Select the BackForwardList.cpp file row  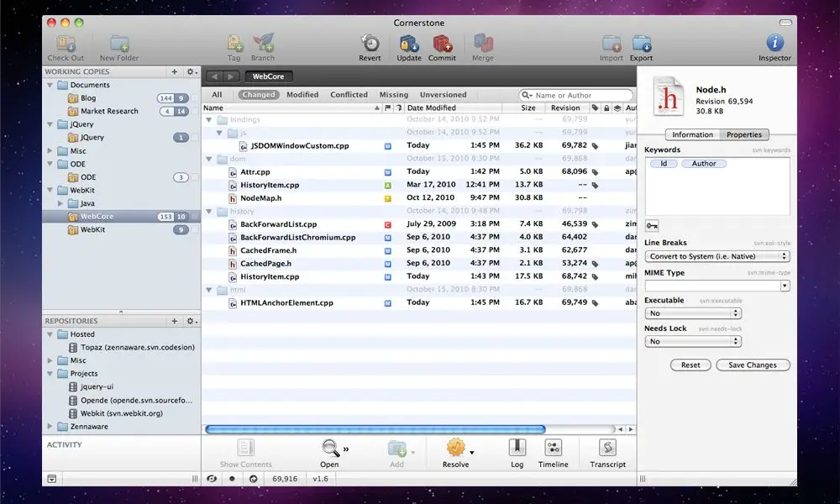coord(419,224)
